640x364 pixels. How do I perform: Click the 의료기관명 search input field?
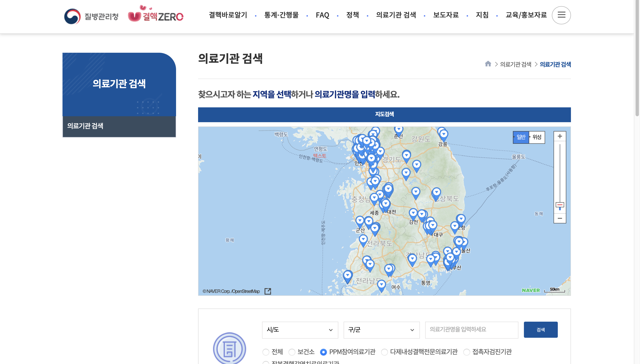pos(471,329)
